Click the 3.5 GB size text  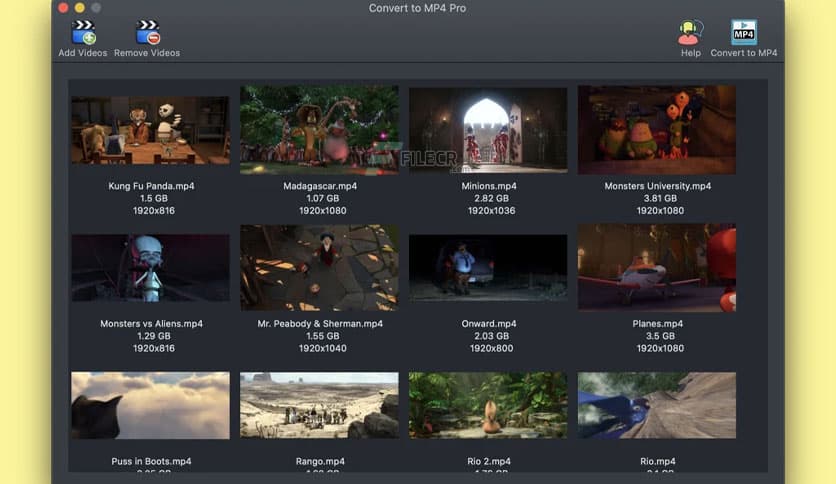tap(660, 336)
